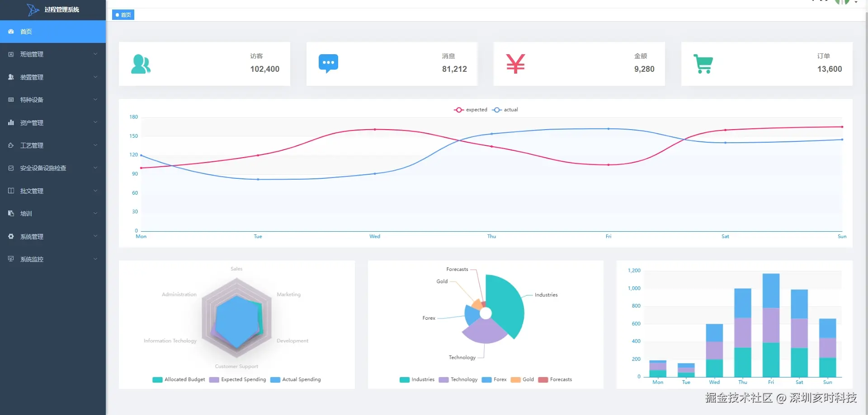Toggle Actual Spending legend item
Image resolution: width=868 pixels, height=415 pixels.
coord(295,380)
